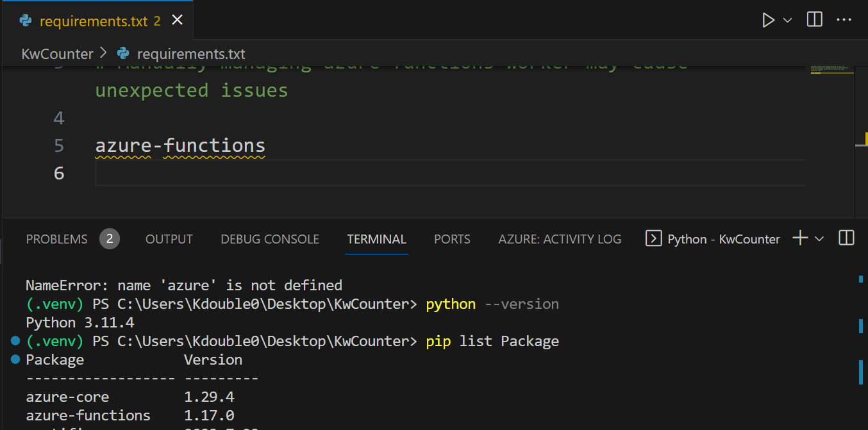Place cursor on empty line 6
The height and width of the screenshot is (430, 868).
click(x=450, y=173)
